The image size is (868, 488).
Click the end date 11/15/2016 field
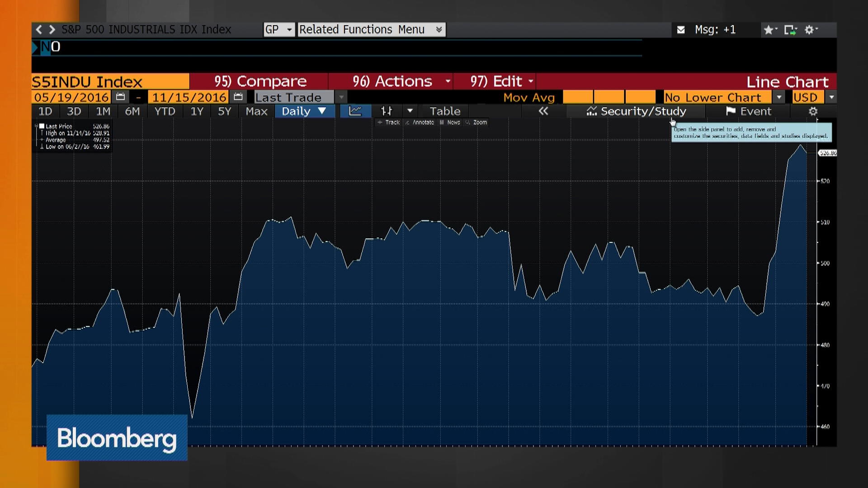tap(189, 97)
